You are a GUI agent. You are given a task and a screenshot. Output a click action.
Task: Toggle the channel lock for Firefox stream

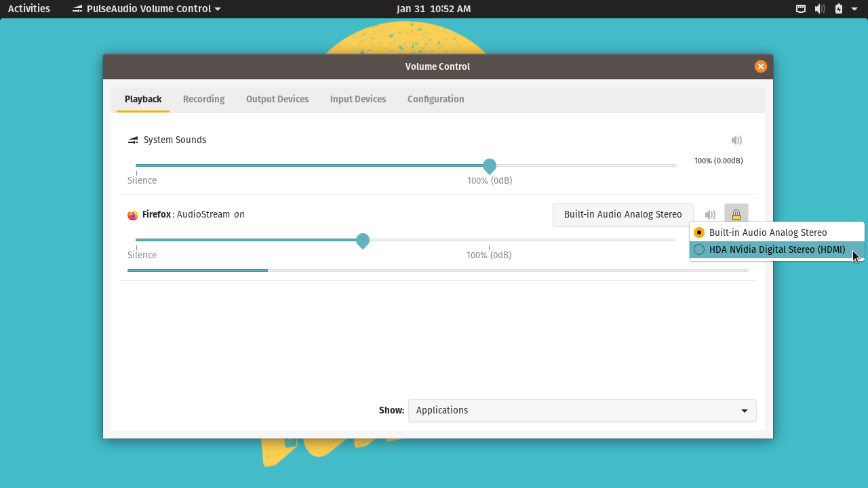(736, 214)
